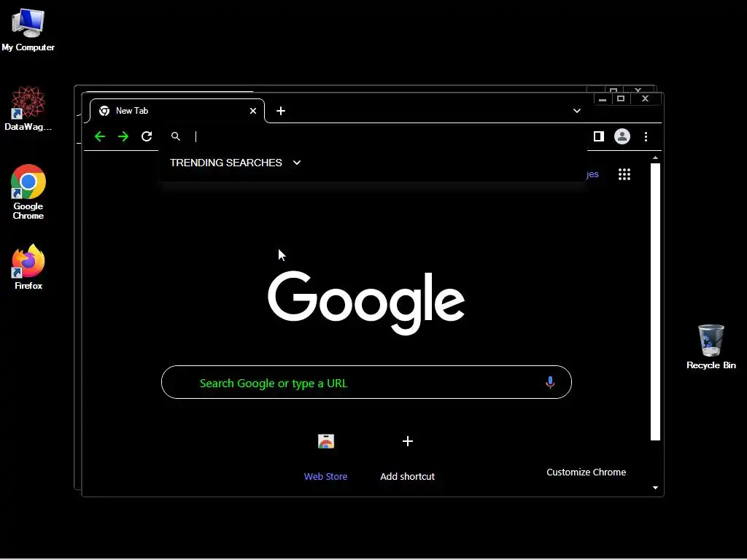Maximize the background window behind Chrome
The height and width of the screenshot is (560, 747).
614,90
